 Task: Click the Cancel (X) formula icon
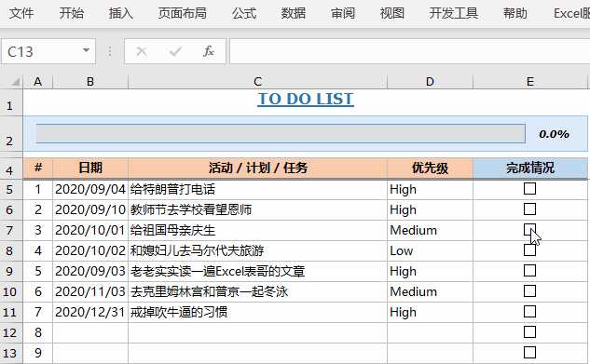(x=142, y=51)
